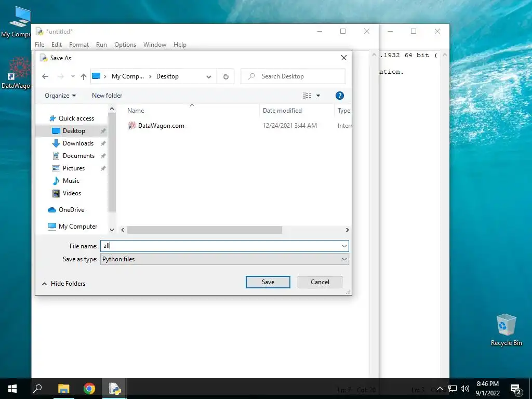Click navigation pane scroll down arrow

[x=112, y=230]
